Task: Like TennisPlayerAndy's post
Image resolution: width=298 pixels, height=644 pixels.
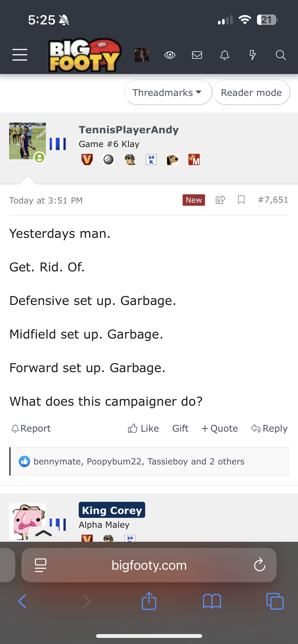Action: click(143, 429)
